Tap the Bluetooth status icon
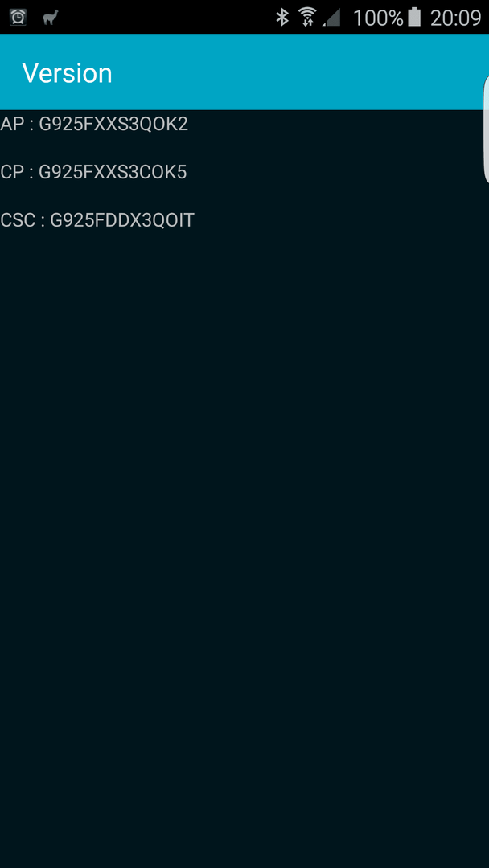Image resolution: width=489 pixels, height=868 pixels. (282, 17)
